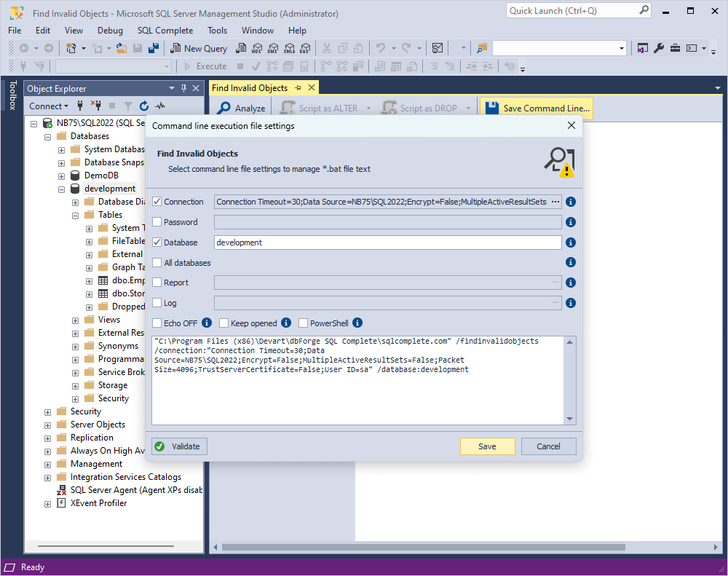The height and width of the screenshot is (576, 728).
Task: Click the wrench Properties icon in toolbar
Action: pyautogui.click(x=659, y=48)
